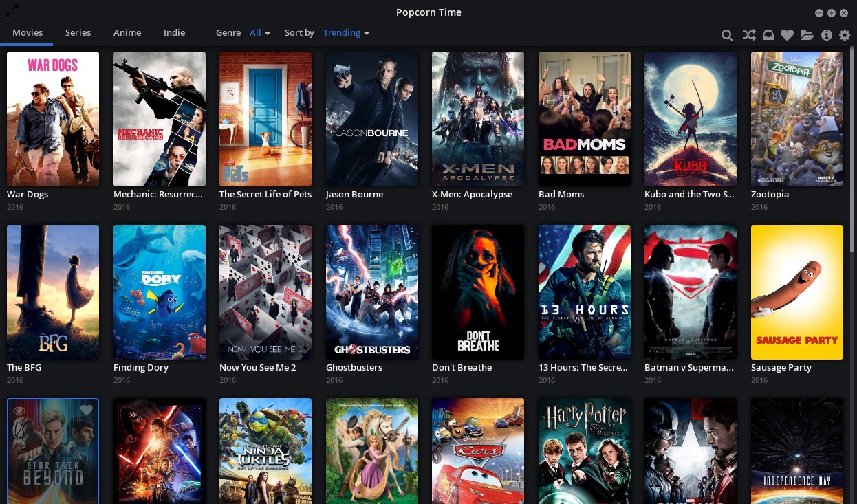The width and height of the screenshot is (857, 504).
Task: Open the Independence Day poster
Action: [x=797, y=451]
